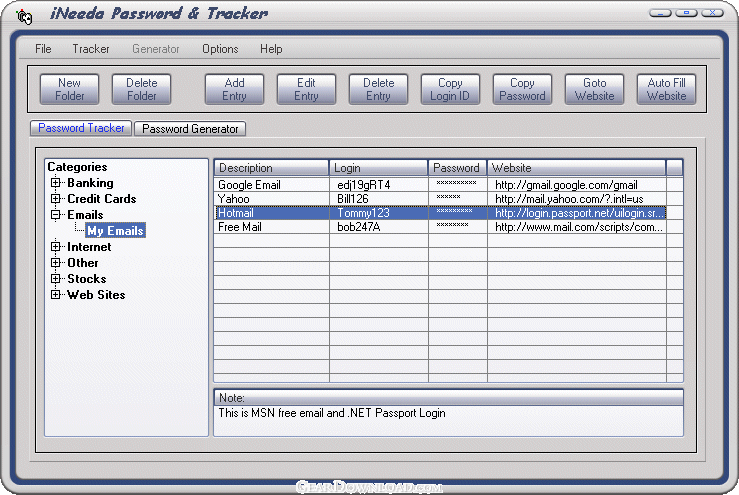Expand the Other category
The height and width of the screenshot is (495, 739).
56,263
